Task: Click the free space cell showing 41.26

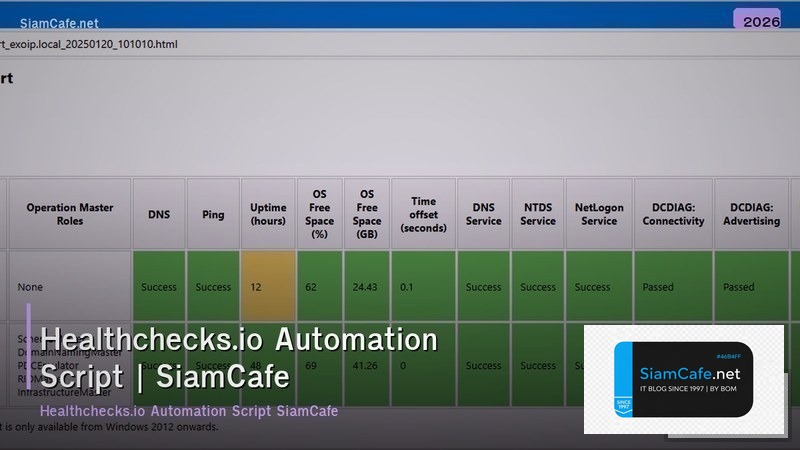Action: point(367,365)
